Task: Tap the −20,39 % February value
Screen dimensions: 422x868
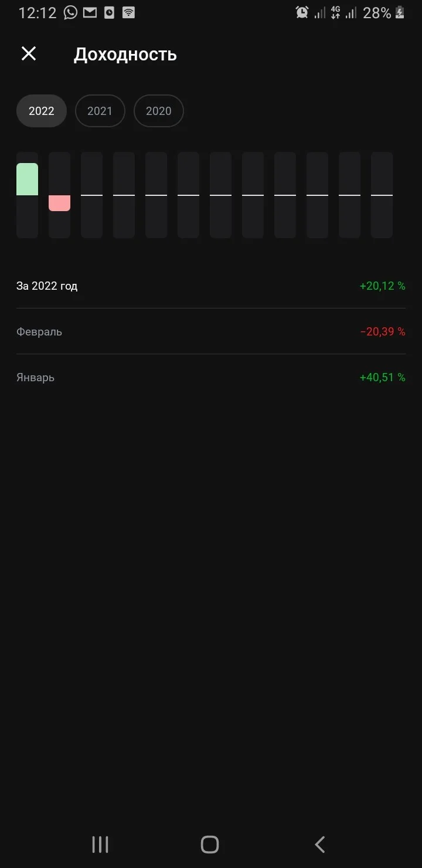Action: click(x=383, y=331)
